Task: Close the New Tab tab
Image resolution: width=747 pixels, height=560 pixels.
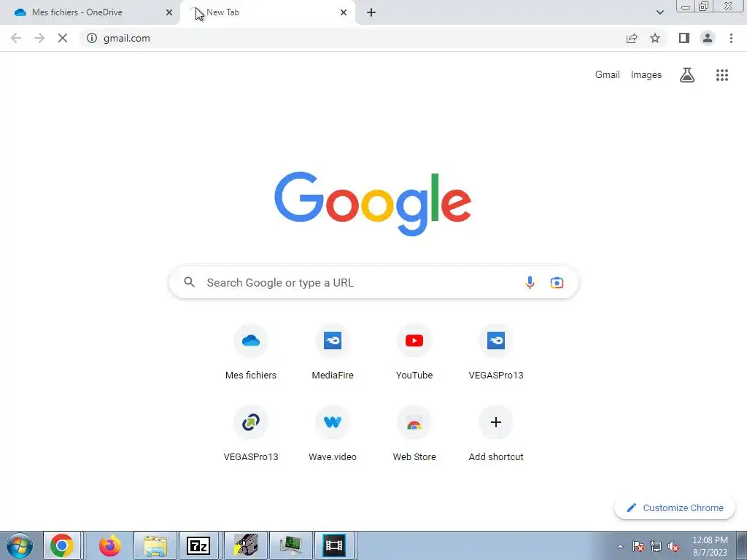Action: click(344, 12)
